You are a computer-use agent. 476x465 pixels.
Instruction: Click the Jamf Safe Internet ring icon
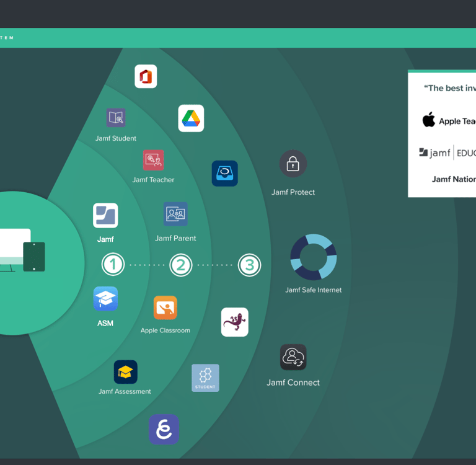pyautogui.click(x=313, y=257)
